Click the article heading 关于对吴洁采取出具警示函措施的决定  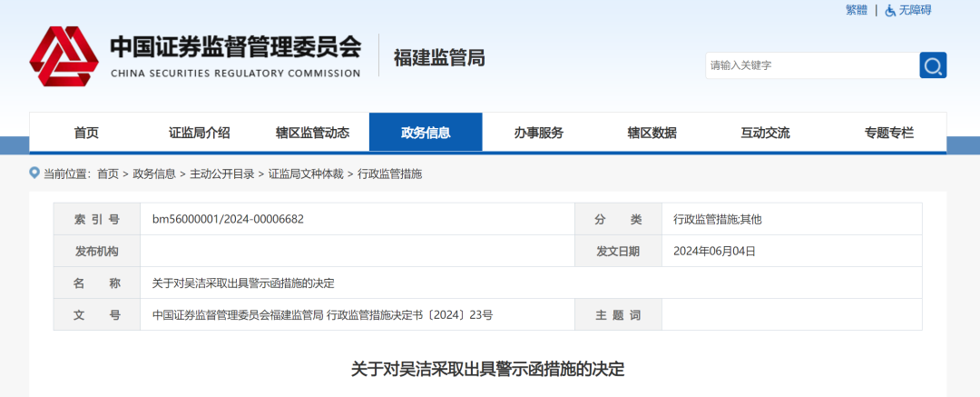[x=488, y=369]
